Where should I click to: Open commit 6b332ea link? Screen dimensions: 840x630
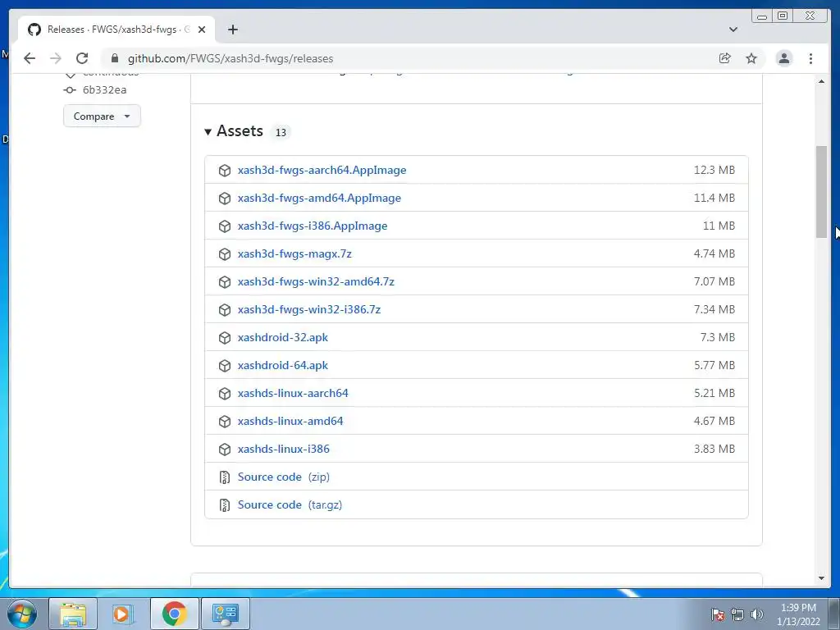tap(104, 90)
